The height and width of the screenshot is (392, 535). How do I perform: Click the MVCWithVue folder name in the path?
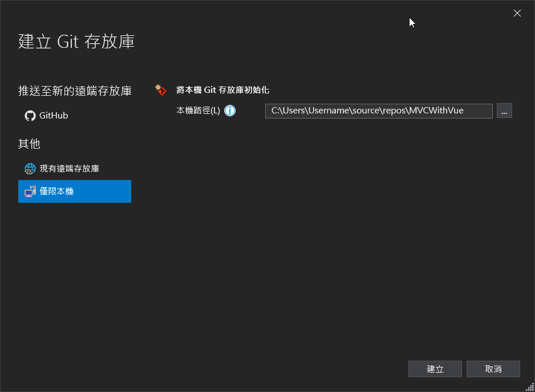436,111
